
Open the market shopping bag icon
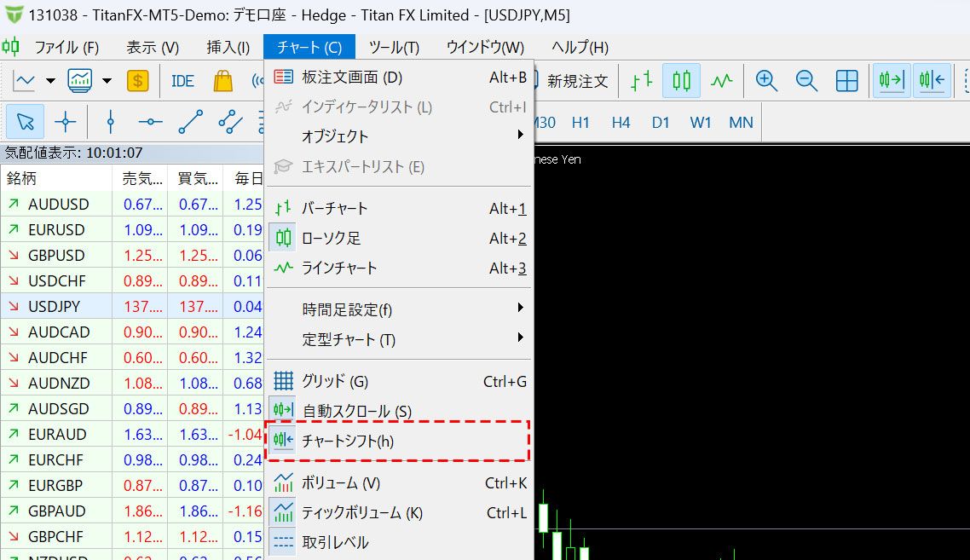[222, 81]
